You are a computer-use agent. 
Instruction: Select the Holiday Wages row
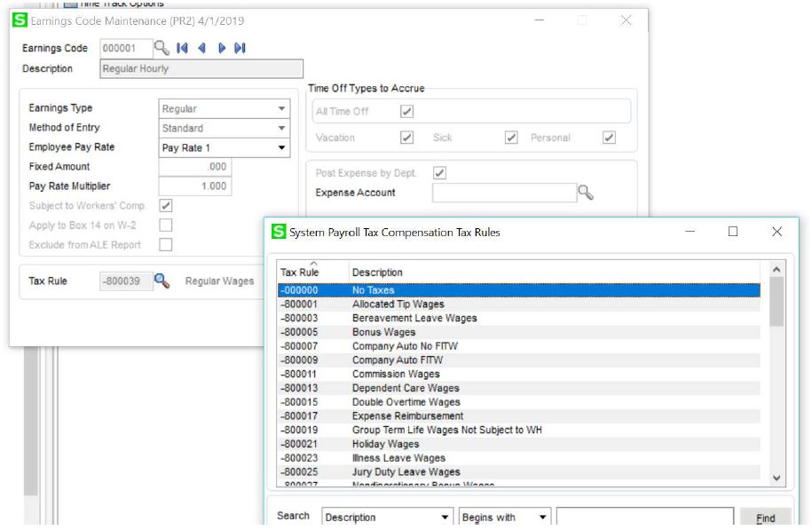(x=519, y=444)
